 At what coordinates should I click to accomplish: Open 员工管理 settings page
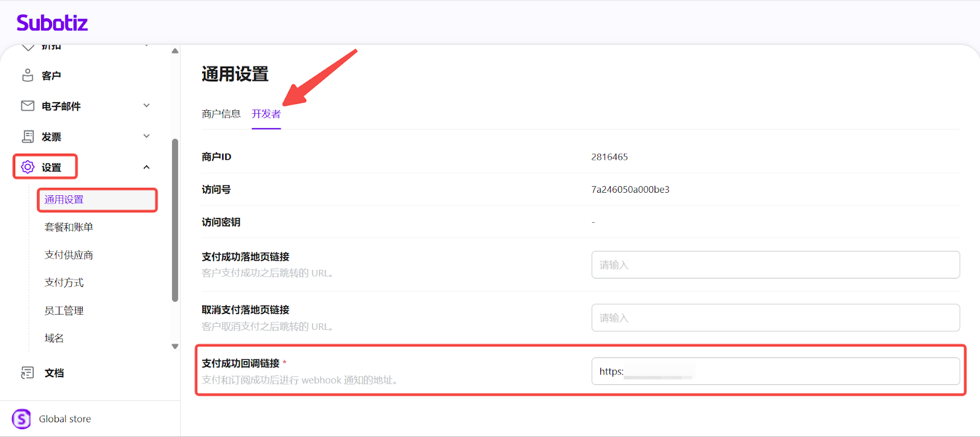[64, 310]
